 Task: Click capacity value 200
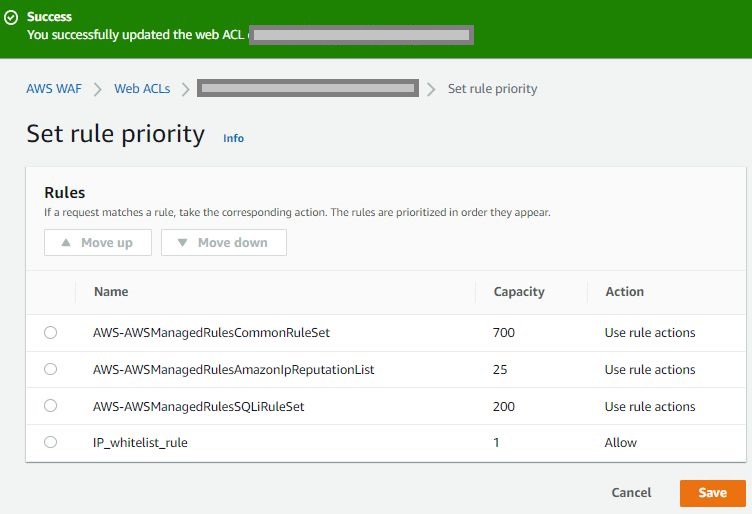pyautogui.click(x=504, y=407)
